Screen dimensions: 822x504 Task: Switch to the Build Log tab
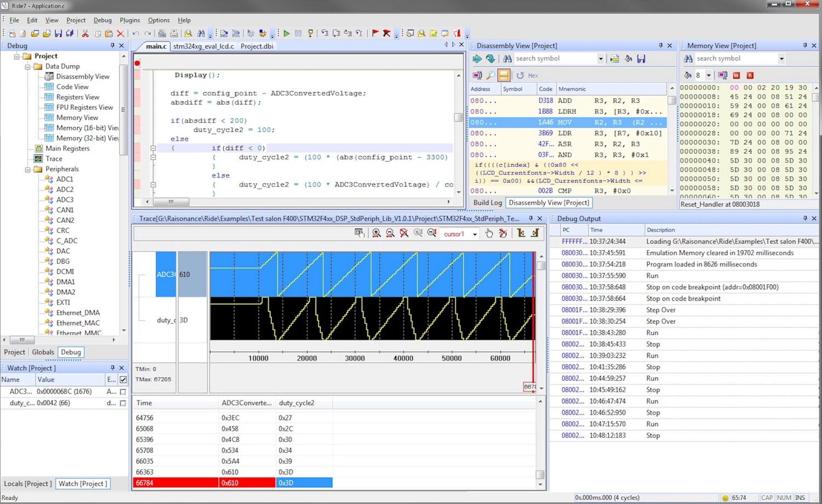[487, 203]
